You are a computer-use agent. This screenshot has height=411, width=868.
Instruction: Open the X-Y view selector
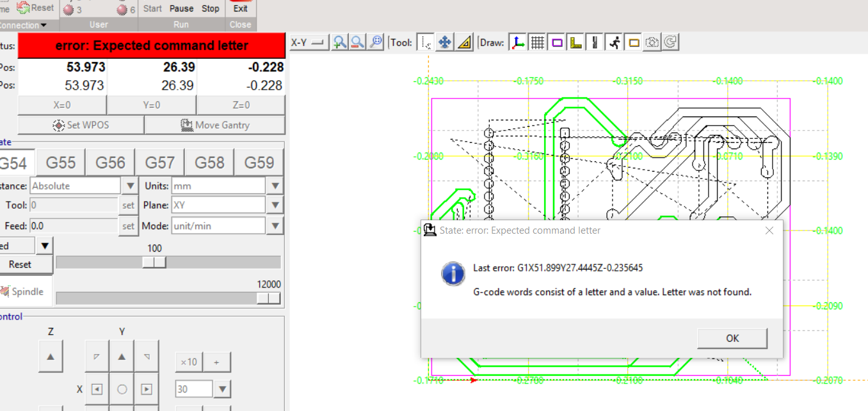[x=309, y=42]
